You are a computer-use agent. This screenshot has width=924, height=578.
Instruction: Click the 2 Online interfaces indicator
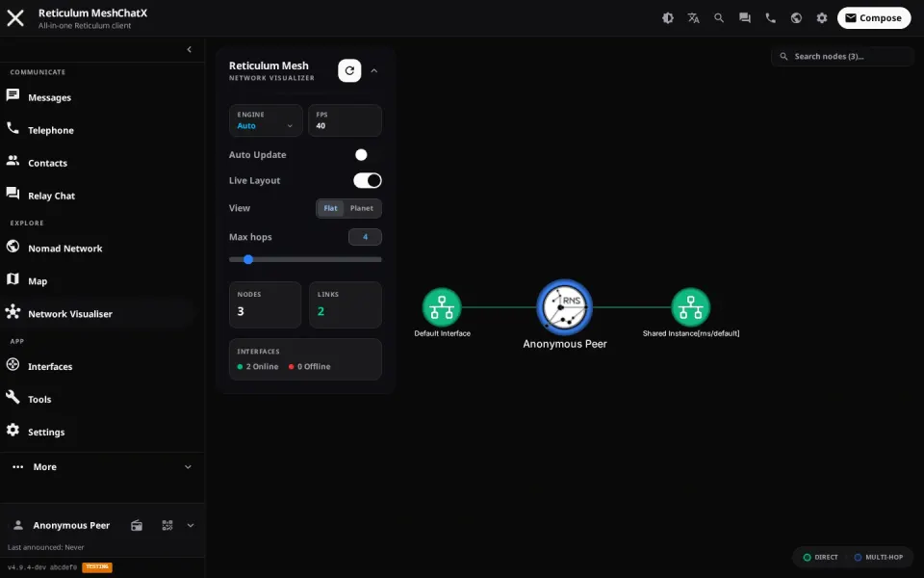tap(258, 366)
